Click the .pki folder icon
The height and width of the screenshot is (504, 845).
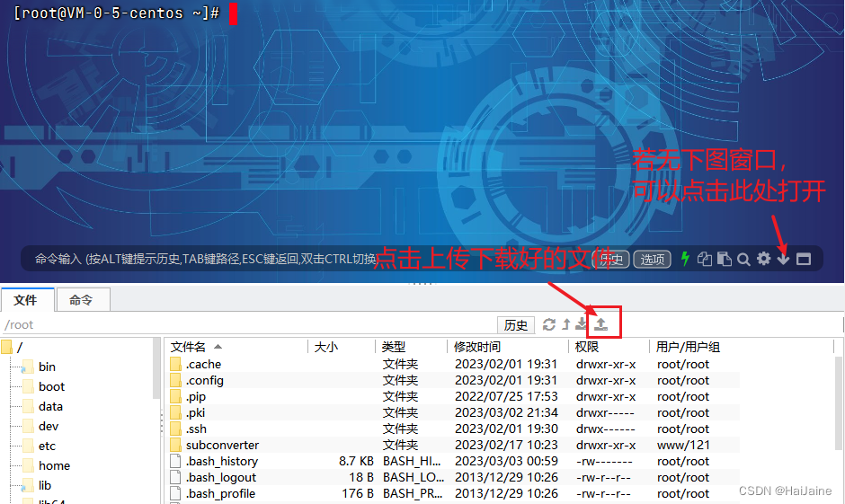[x=175, y=412]
